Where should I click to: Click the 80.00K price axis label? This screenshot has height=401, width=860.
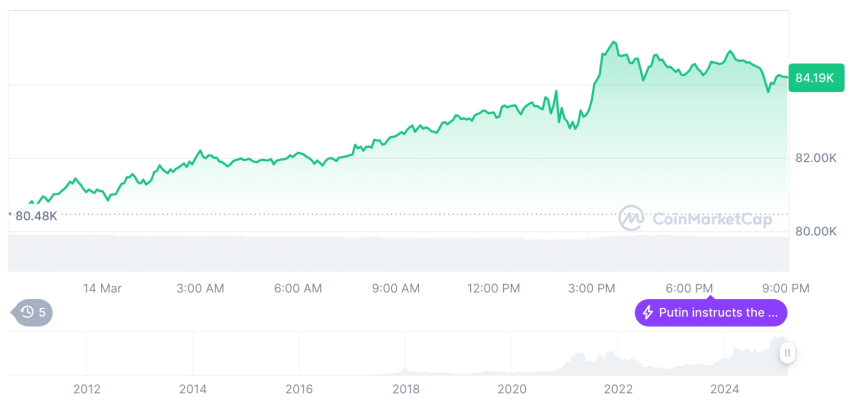point(816,231)
